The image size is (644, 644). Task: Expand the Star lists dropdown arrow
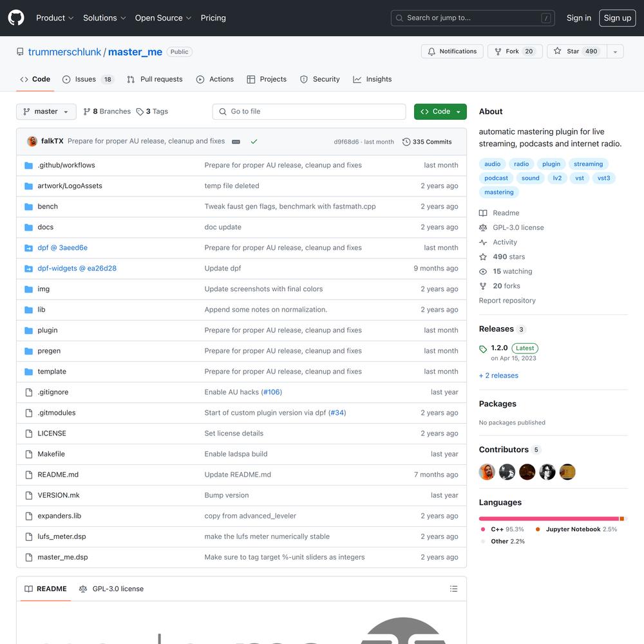pyautogui.click(x=615, y=52)
